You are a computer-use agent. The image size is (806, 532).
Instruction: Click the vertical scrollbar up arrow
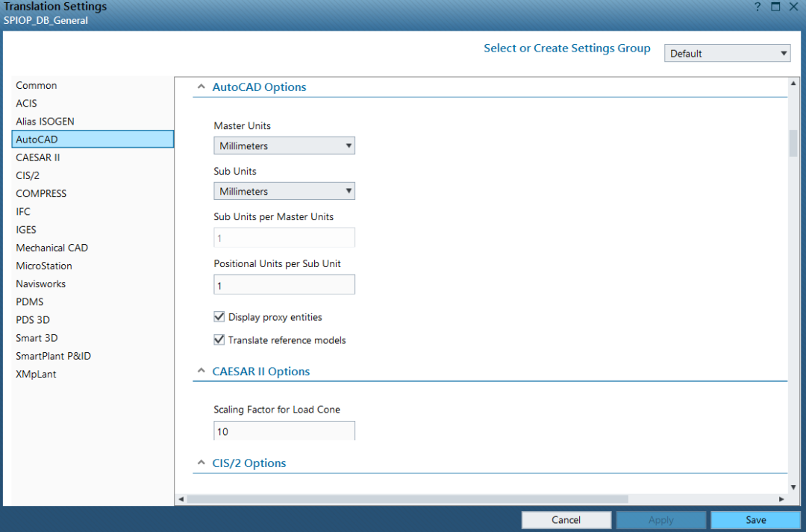tap(793, 84)
